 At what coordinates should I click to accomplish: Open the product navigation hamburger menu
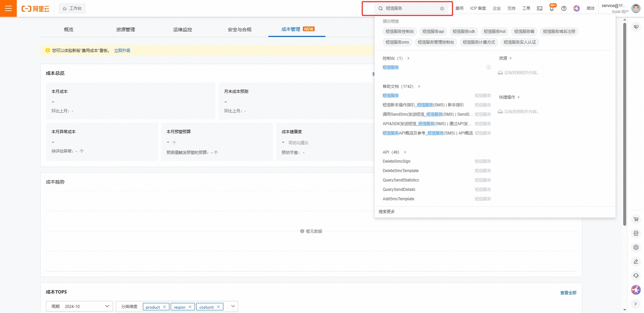click(8, 8)
